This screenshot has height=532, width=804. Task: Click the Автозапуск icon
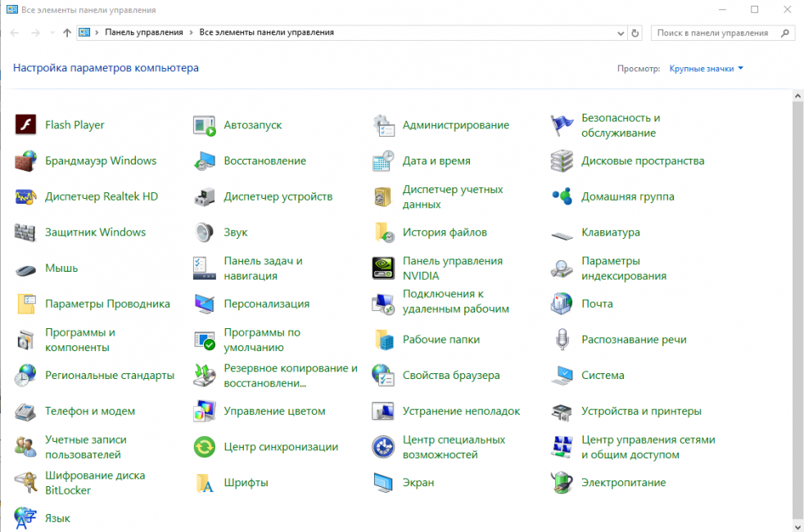coord(204,124)
